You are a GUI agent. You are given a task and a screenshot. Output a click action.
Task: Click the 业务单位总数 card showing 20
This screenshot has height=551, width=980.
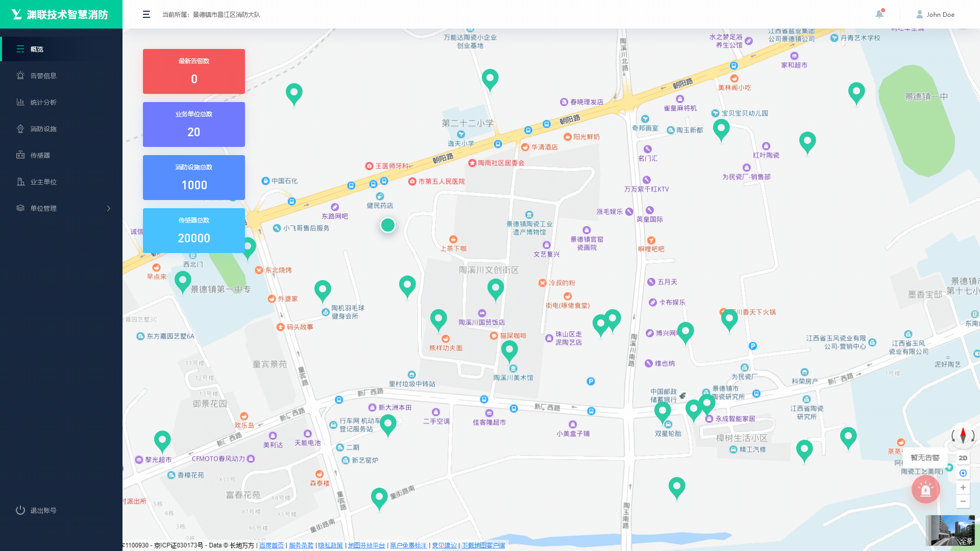(x=194, y=124)
